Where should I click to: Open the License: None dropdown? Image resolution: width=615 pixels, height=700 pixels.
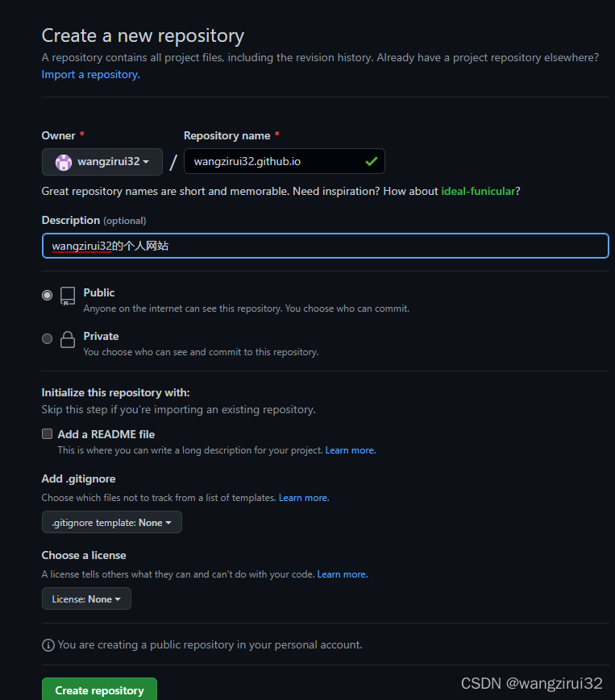(86, 599)
